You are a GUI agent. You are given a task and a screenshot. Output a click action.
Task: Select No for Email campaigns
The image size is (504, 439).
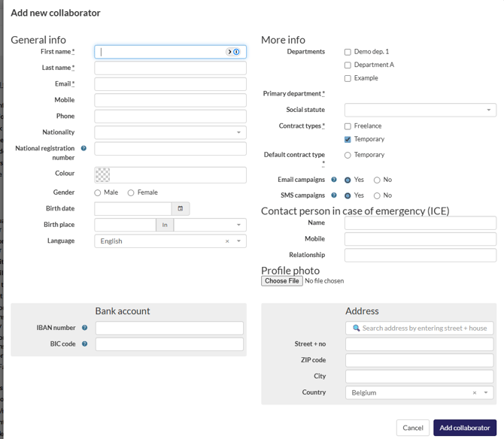pos(377,180)
